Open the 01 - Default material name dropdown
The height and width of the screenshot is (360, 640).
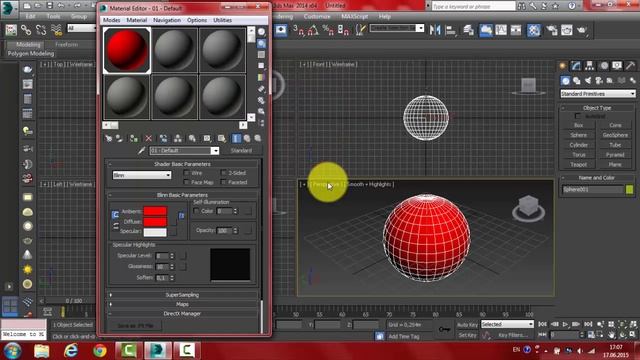click(215, 151)
